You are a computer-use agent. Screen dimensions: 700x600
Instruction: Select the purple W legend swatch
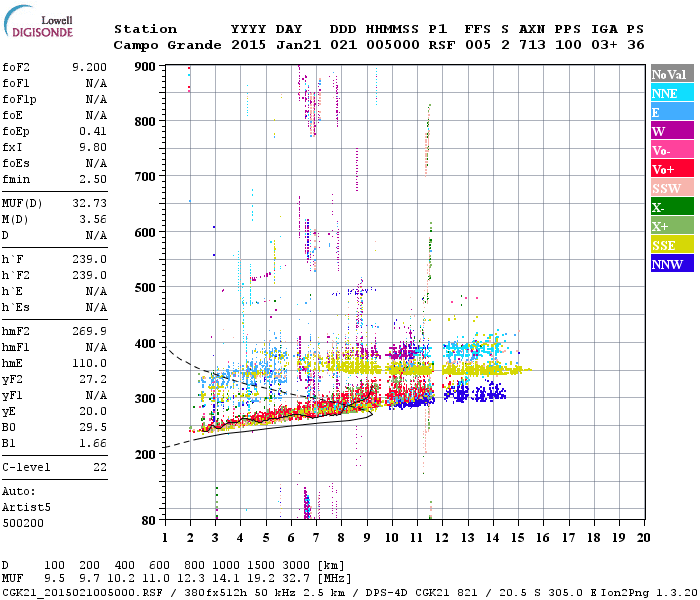[672, 131]
